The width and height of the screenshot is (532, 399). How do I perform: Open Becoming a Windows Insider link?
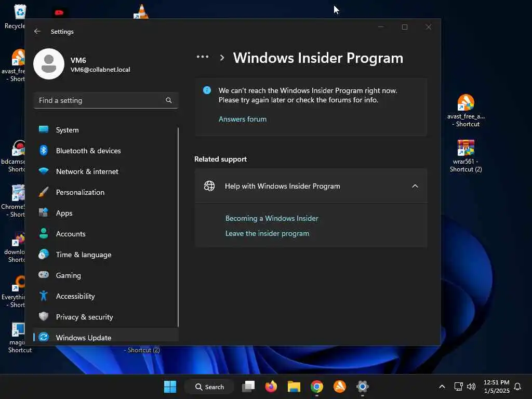(x=272, y=218)
